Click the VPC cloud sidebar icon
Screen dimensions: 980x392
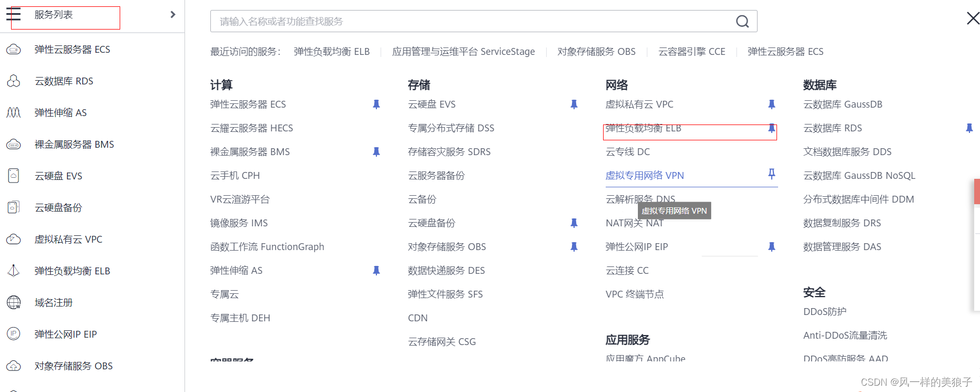14,240
